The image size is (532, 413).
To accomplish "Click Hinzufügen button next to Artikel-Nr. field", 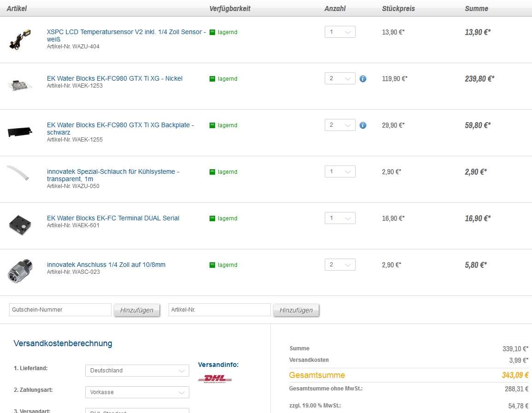I will (x=296, y=310).
